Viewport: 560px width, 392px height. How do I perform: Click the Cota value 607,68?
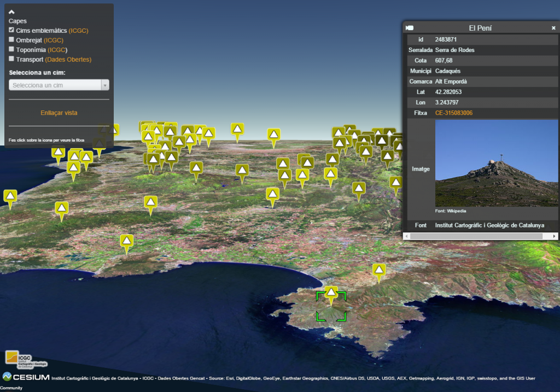tap(444, 61)
